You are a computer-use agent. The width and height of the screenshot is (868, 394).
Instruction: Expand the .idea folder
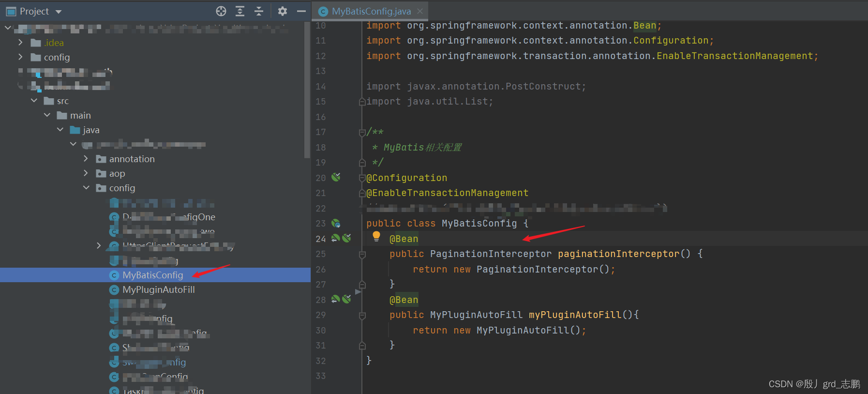click(x=20, y=43)
